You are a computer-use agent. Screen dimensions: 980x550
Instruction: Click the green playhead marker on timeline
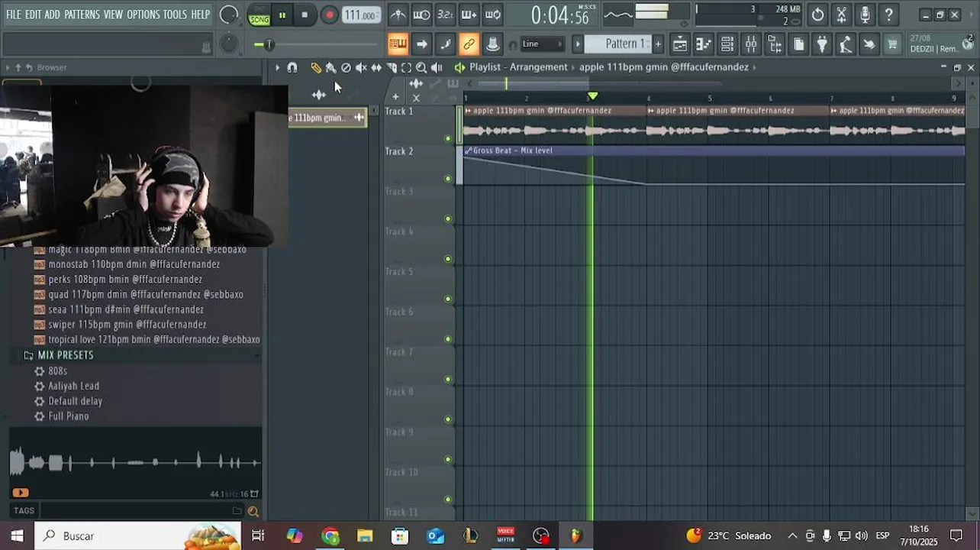[592, 97]
